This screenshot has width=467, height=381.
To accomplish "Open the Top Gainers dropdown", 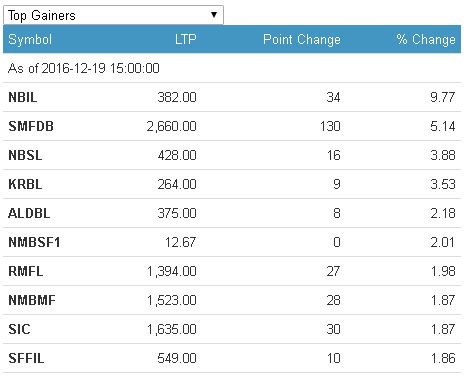I will pyautogui.click(x=113, y=15).
